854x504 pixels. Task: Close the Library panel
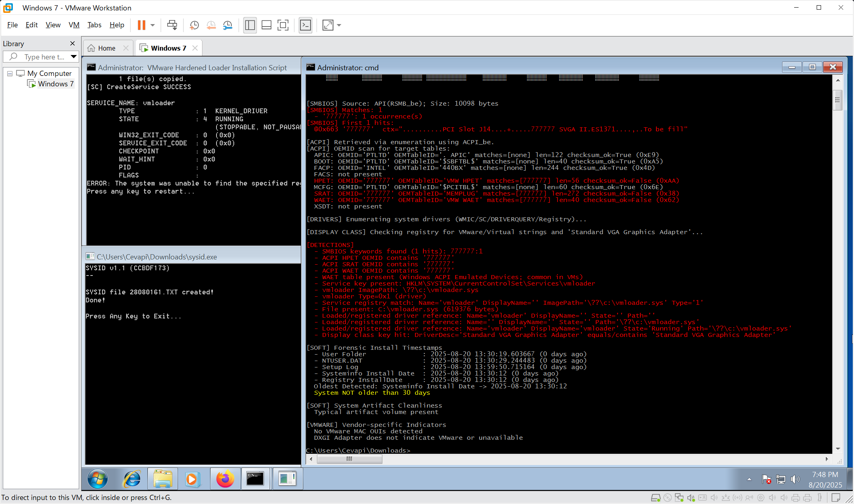pos(72,43)
